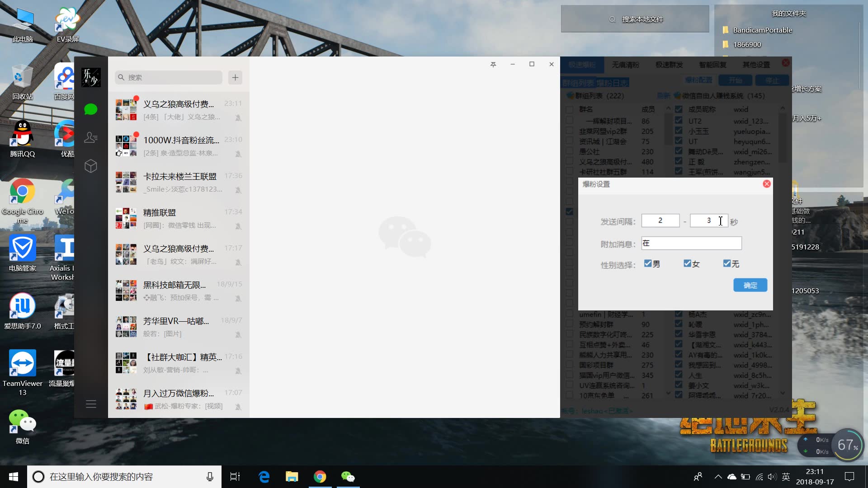Click the group list scroll-down arrow
The width and height of the screenshot is (868, 488).
668,393
